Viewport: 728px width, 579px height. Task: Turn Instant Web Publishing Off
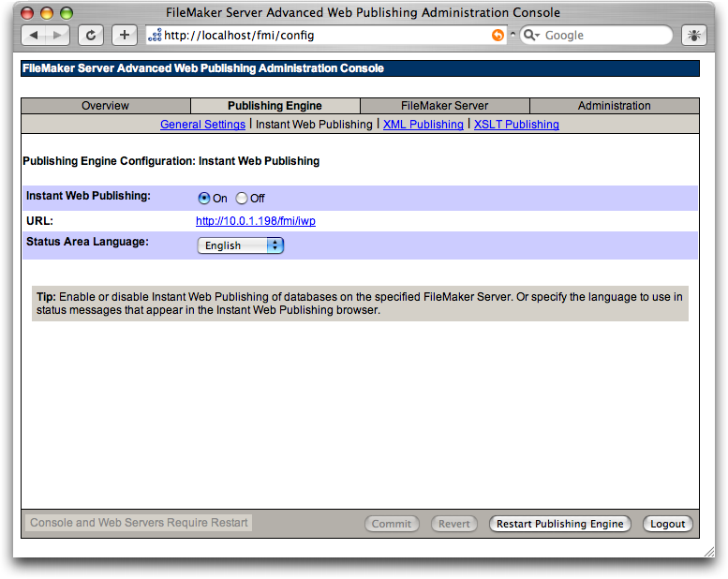pyautogui.click(x=242, y=199)
